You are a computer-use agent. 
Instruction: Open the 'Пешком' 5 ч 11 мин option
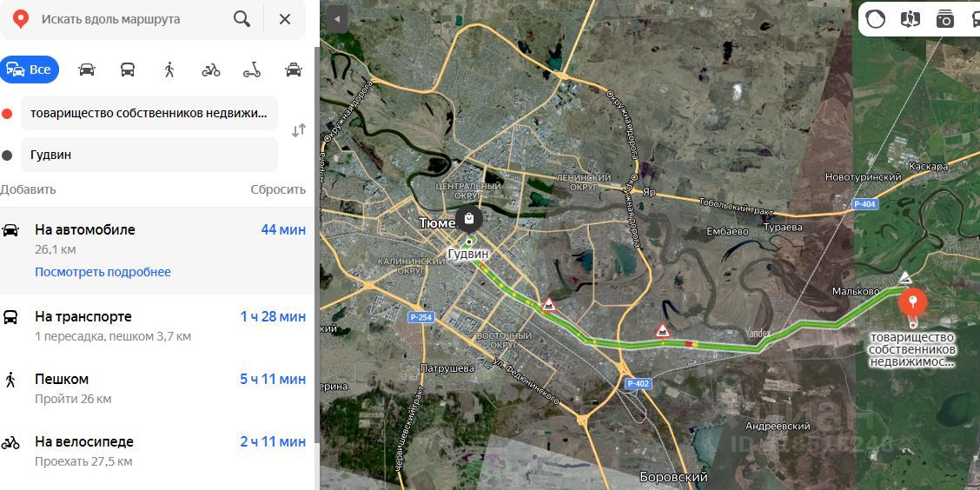pos(156,388)
